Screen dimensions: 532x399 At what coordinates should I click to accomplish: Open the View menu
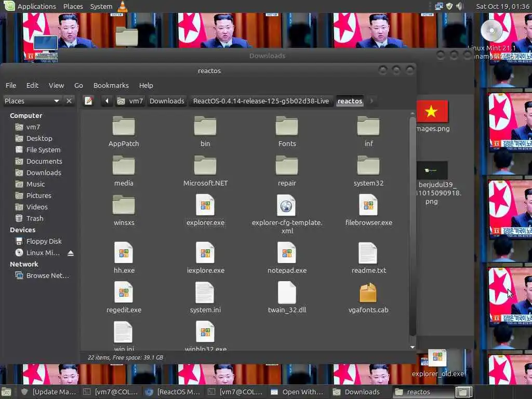tap(56, 86)
